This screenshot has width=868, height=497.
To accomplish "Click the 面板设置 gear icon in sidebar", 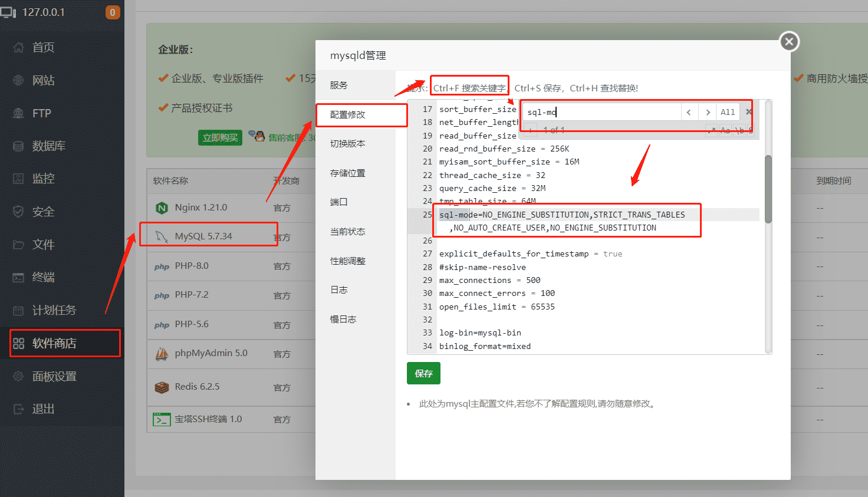I will click(x=18, y=376).
